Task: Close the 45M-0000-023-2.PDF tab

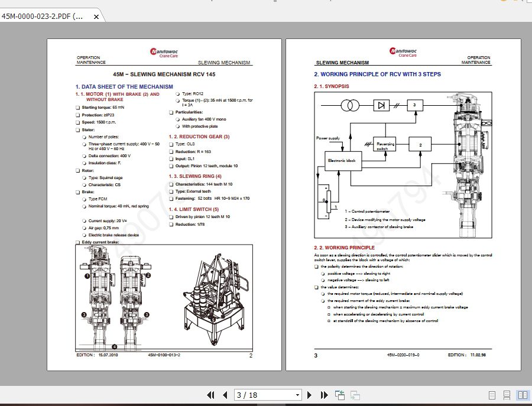Action: click(96, 17)
